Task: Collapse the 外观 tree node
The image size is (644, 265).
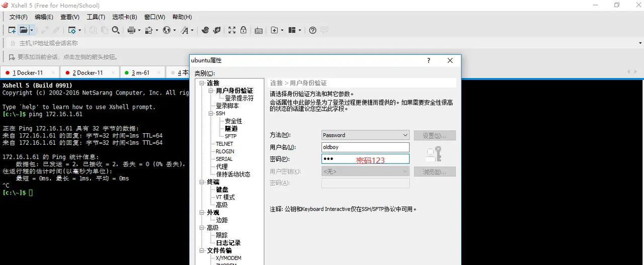Action: tap(201, 212)
